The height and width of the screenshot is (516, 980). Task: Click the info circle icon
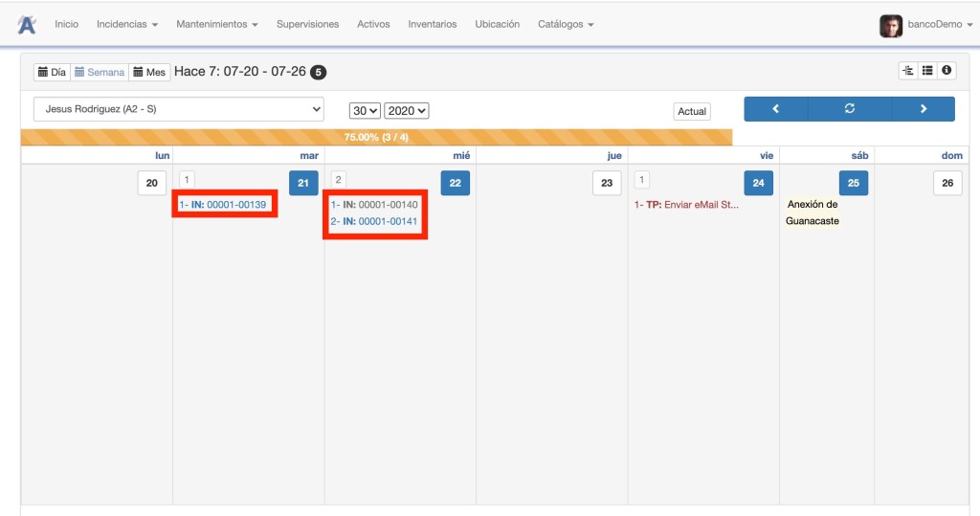click(x=947, y=71)
